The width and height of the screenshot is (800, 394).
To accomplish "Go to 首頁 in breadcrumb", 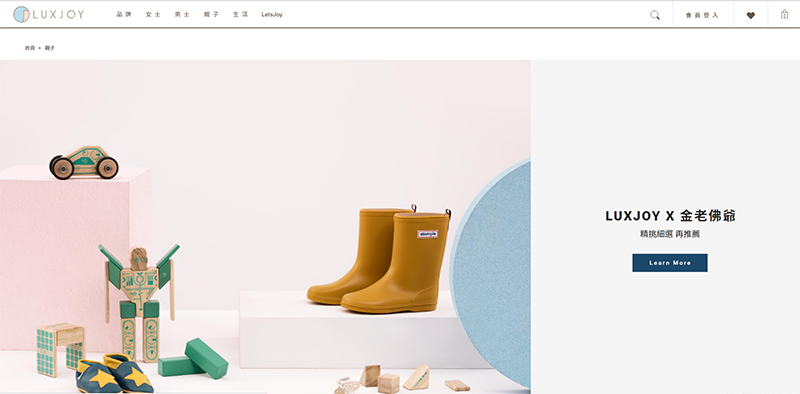I will (x=30, y=48).
